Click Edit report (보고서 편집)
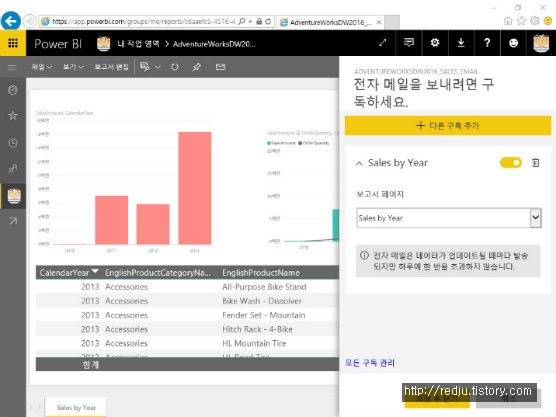This screenshot has height=417, width=556. click(x=111, y=67)
